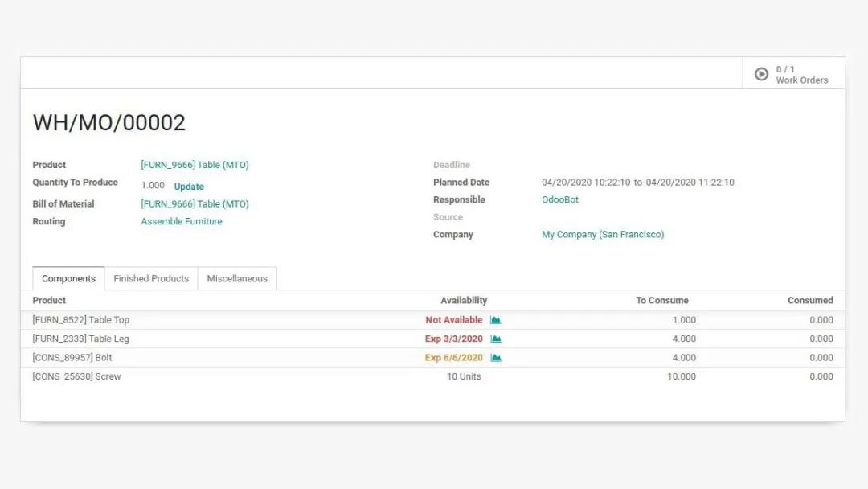This screenshot has height=489, width=868.
Task: Click the Product column header
Action: 49,300
